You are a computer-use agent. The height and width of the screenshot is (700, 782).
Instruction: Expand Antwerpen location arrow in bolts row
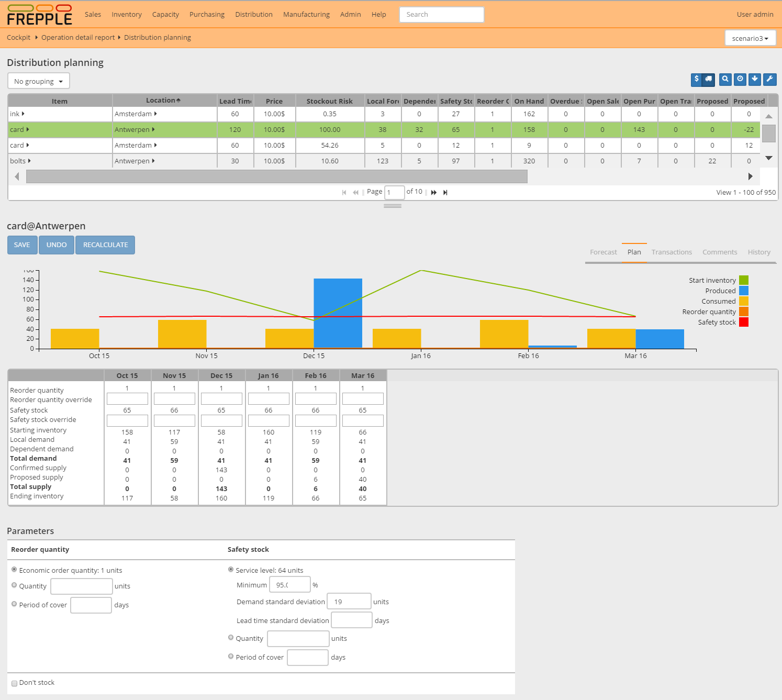153,161
